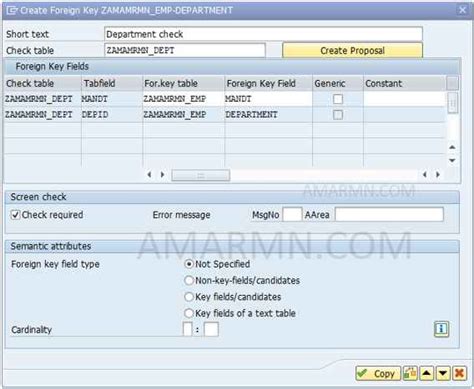
Task: Select the Foreign Key Field MANDT cell
Action: pos(269,99)
